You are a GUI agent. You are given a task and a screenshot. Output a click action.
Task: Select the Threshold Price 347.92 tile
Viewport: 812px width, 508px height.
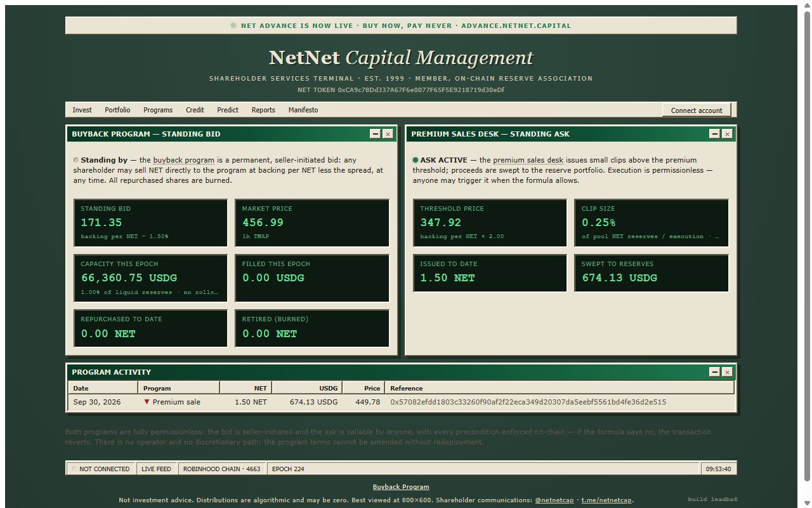490,223
